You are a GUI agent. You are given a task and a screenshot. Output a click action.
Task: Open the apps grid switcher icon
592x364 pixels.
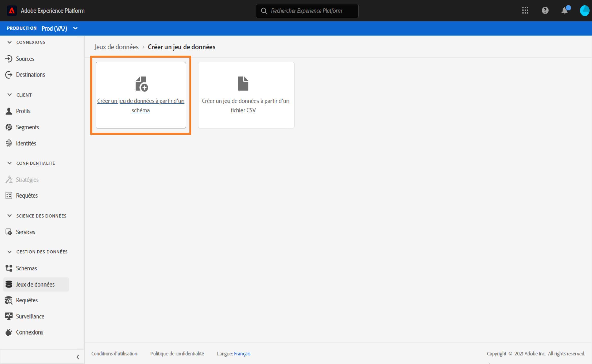tap(525, 11)
